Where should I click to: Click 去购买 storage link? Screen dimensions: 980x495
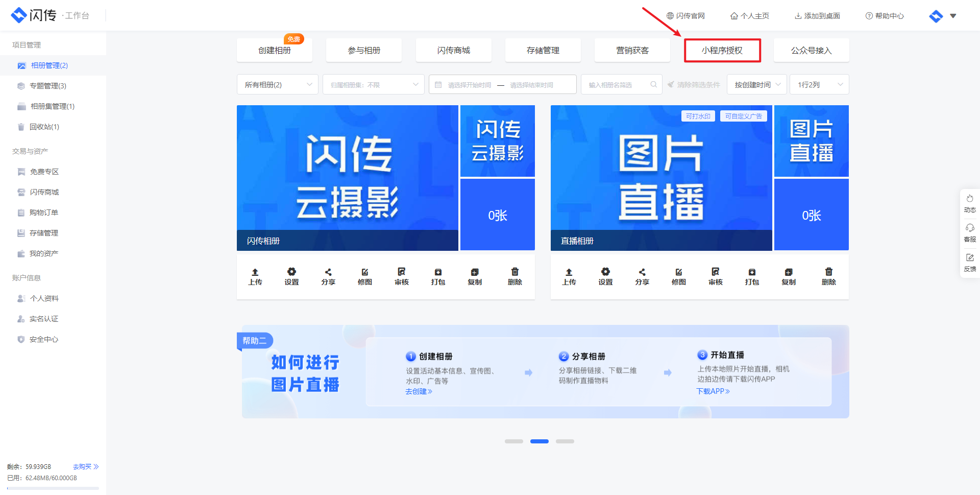[x=86, y=466]
